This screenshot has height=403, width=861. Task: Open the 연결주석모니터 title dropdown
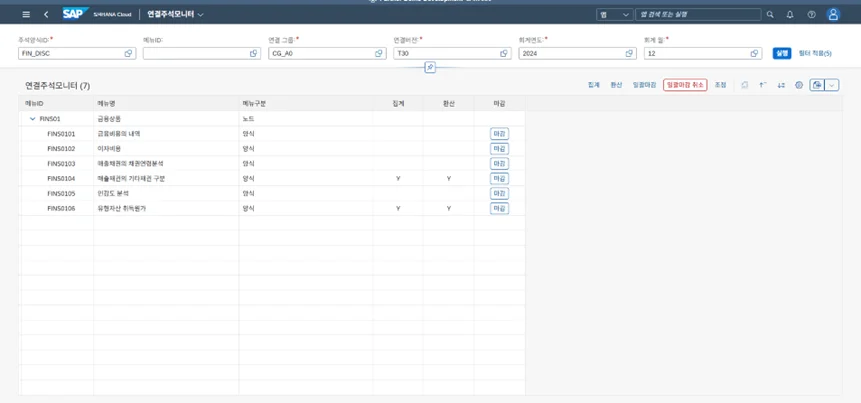pyautogui.click(x=200, y=15)
